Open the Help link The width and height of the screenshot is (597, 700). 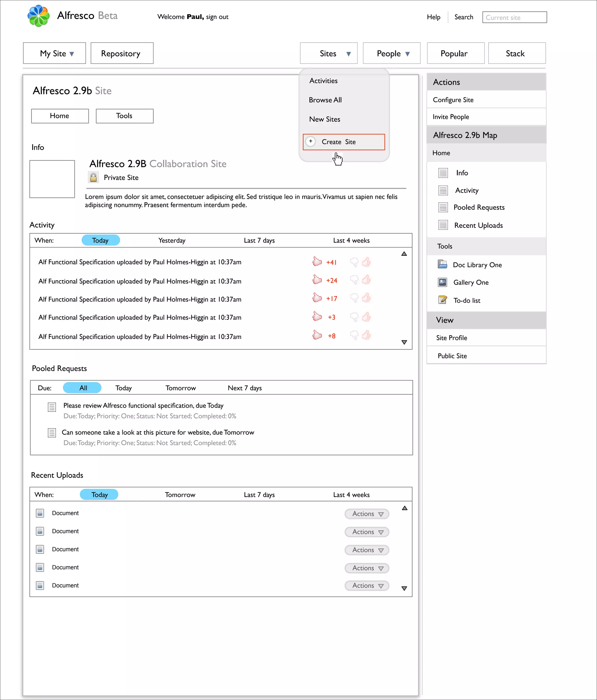pyautogui.click(x=433, y=17)
